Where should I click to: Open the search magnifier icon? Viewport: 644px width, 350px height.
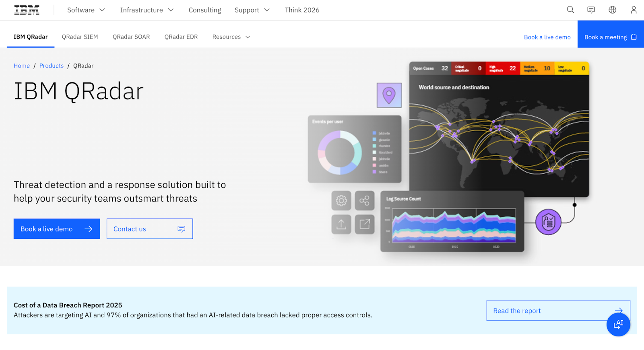click(x=570, y=10)
